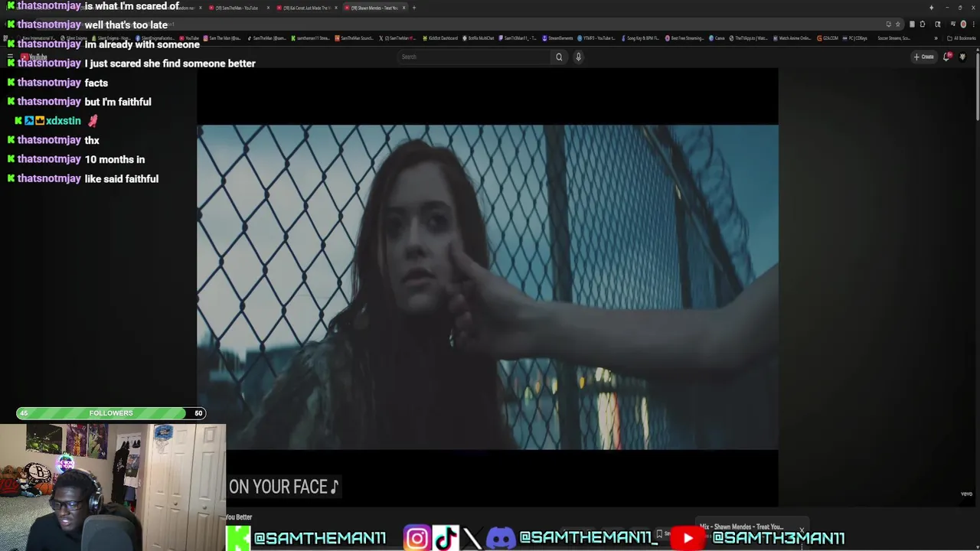Click the YouTube search magnifier button

[x=559, y=57]
